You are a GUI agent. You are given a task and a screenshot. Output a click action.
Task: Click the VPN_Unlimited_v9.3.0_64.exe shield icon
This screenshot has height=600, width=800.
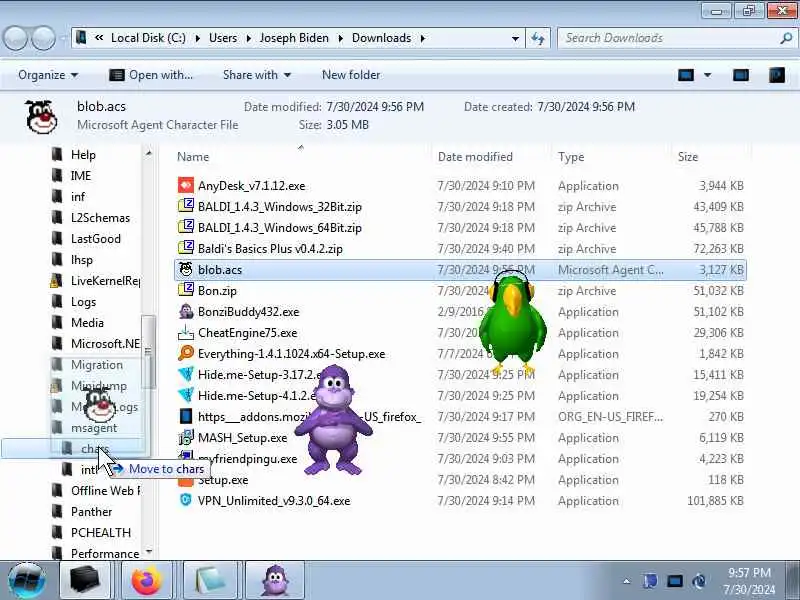[x=186, y=500]
